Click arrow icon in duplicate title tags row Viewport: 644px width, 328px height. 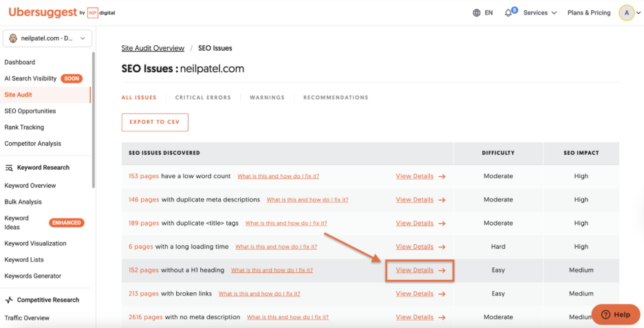[x=442, y=223]
